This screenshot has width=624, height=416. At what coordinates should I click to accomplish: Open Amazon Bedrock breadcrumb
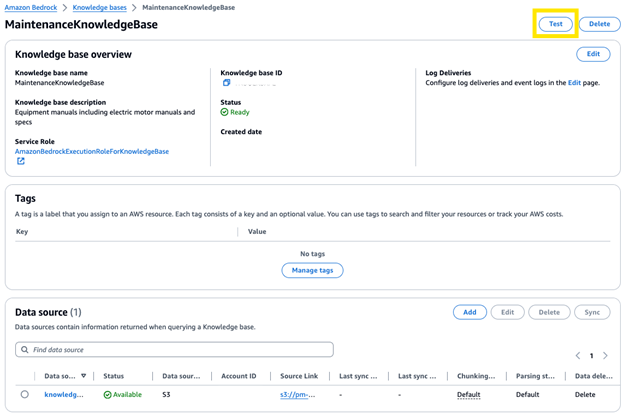(x=33, y=7)
